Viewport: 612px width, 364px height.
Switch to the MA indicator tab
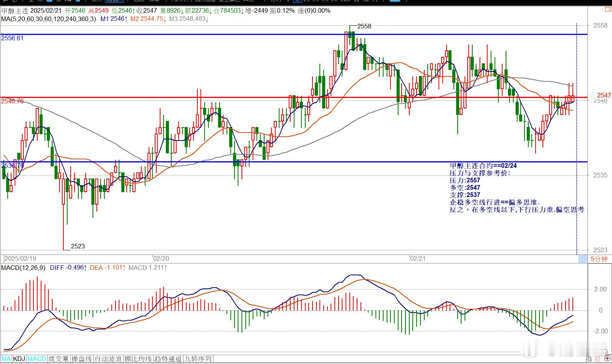point(6,359)
